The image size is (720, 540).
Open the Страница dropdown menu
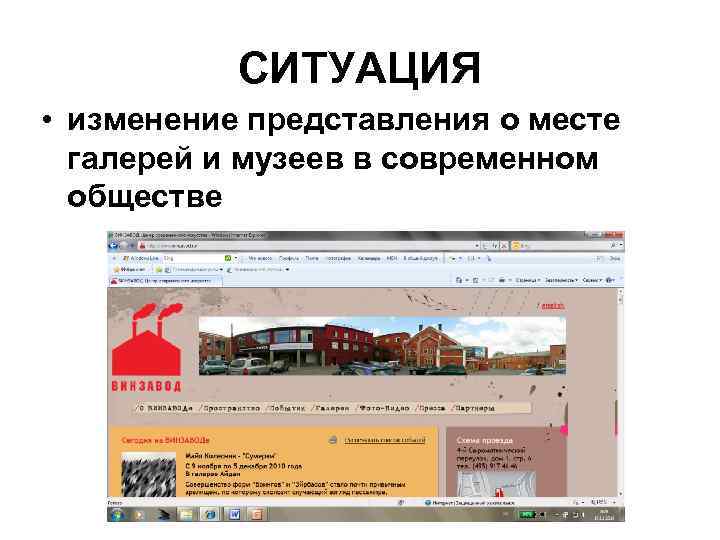point(528,280)
